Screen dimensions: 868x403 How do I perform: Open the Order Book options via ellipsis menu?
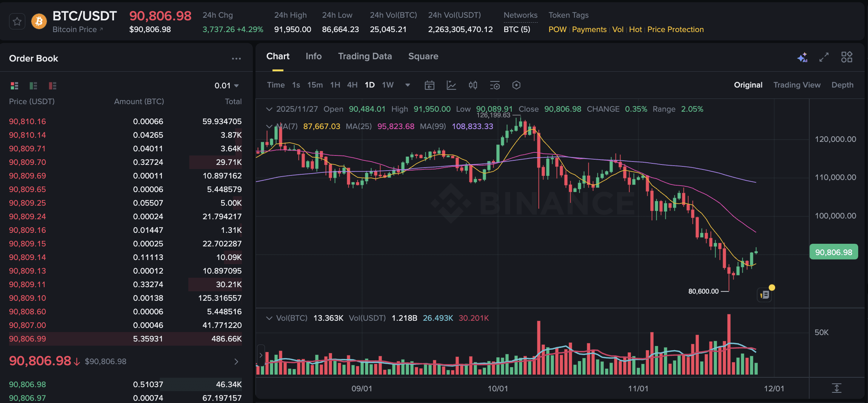(x=237, y=58)
